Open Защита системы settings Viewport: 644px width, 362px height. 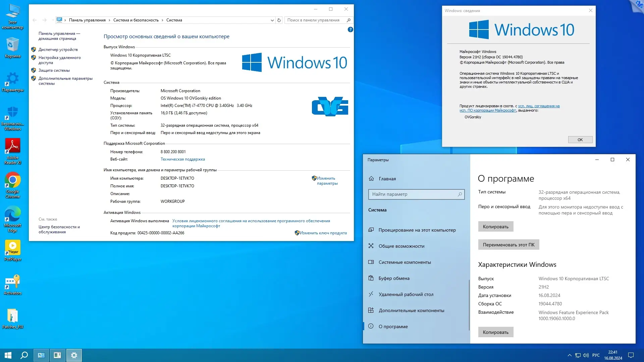(54, 70)
